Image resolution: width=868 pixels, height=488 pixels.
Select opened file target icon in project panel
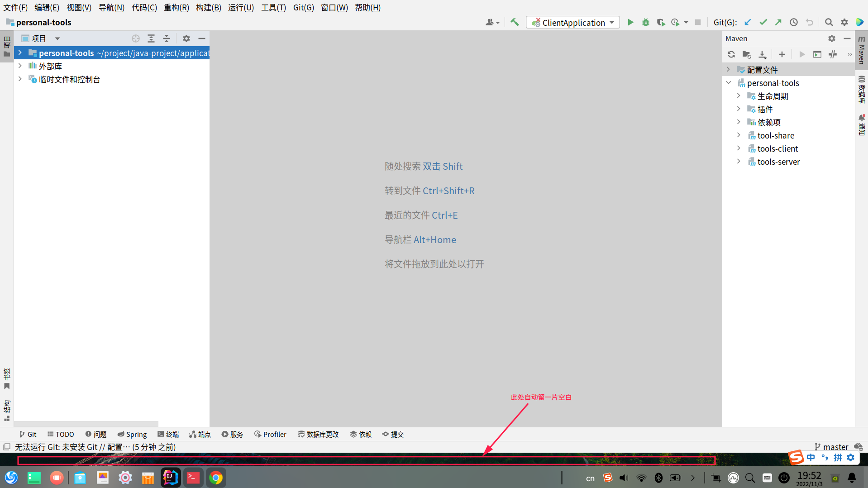[136, 38]
